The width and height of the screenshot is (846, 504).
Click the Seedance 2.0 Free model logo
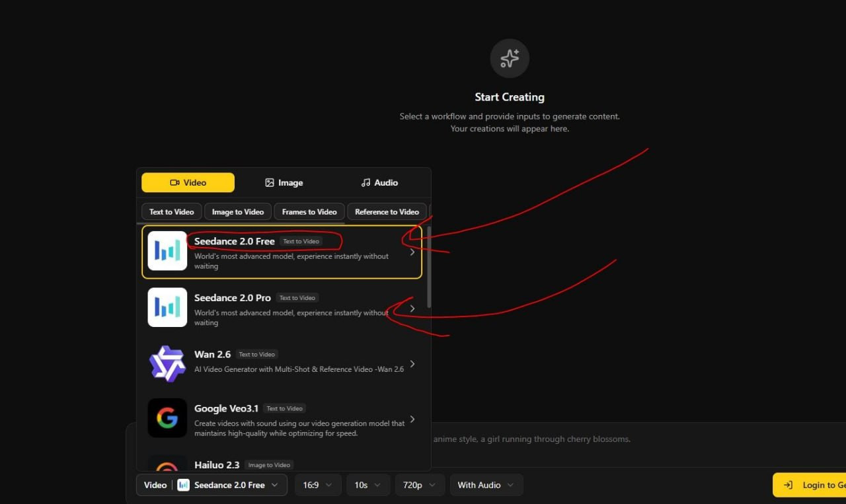tap(167, 251)
